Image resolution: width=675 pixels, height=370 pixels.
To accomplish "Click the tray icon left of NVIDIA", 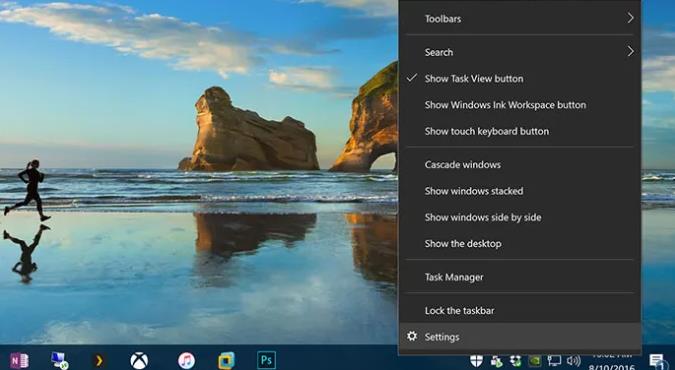I will click(515, 361).
